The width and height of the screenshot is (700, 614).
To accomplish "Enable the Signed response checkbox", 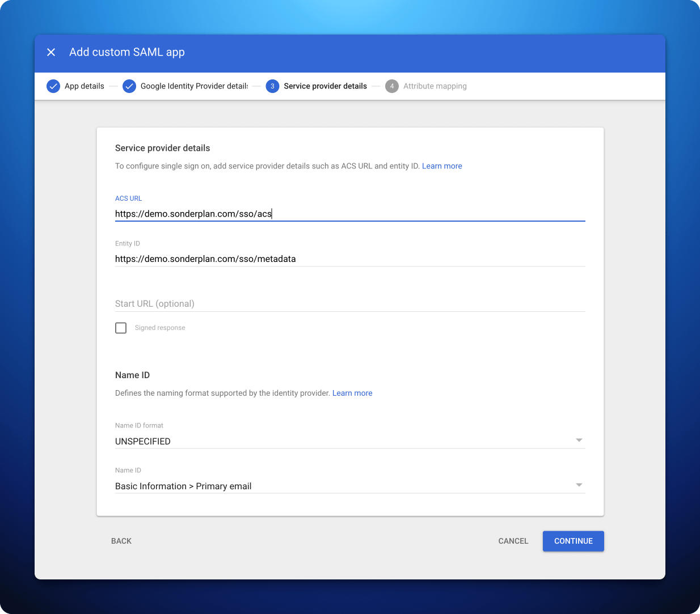I will coord(121,328).
